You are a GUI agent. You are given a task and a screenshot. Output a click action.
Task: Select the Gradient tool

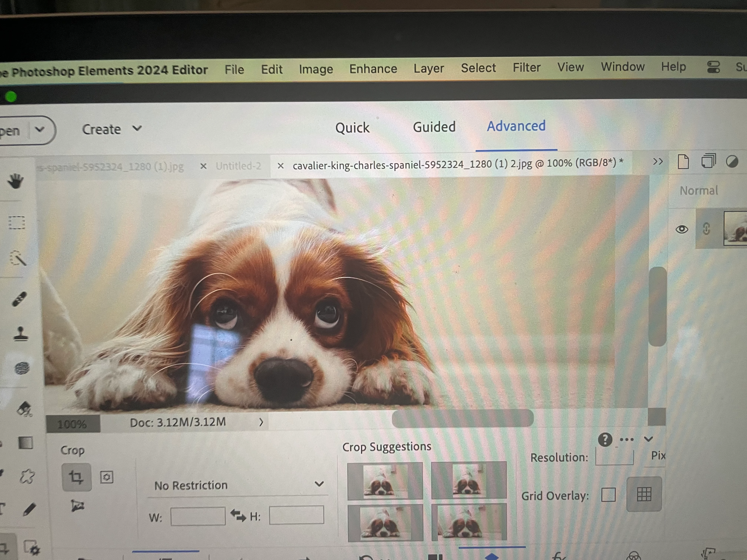pos(25,443)
